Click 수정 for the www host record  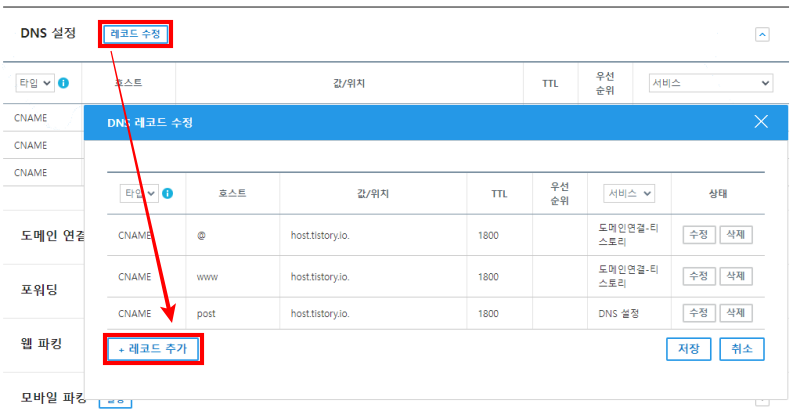[x=698, y=276]
